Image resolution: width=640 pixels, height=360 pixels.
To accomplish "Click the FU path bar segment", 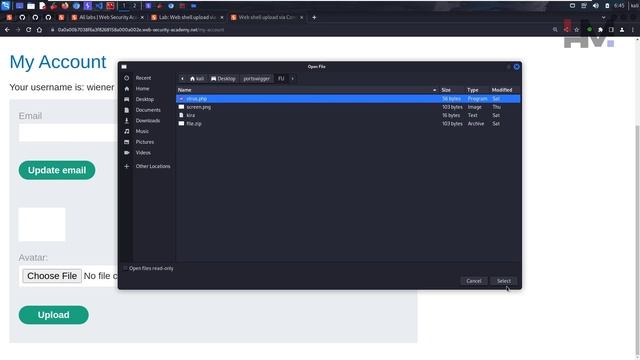I will click(281, 78).
